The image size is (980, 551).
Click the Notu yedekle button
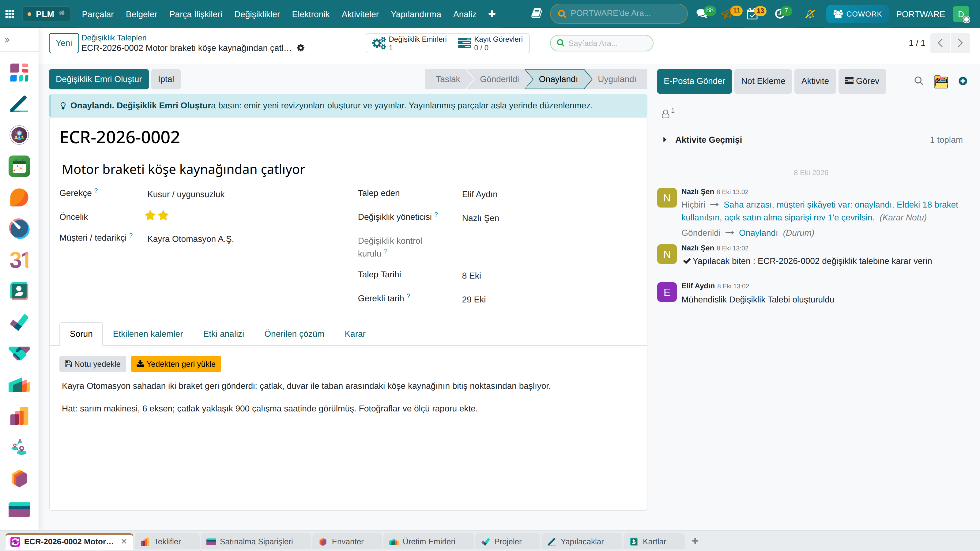tap(92, 364)
